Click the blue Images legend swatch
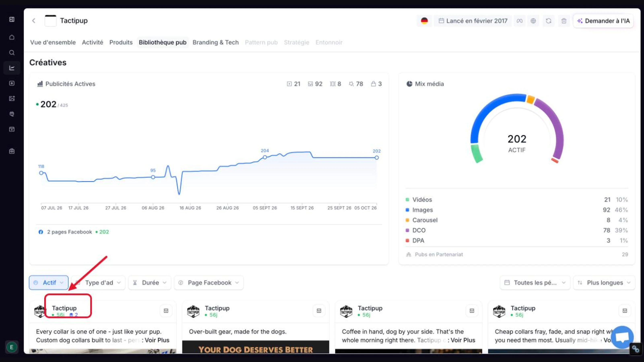This screenshot has height=362, width=644. click(407, 210)
